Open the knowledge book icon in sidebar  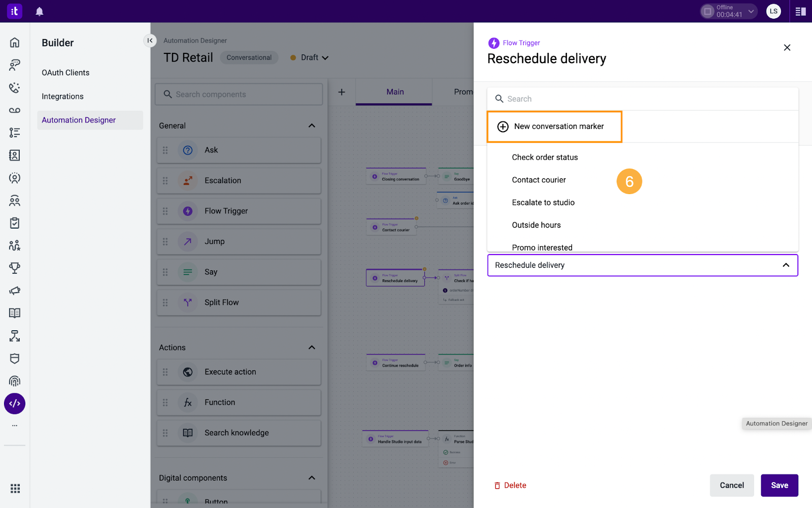click(15, 313)
